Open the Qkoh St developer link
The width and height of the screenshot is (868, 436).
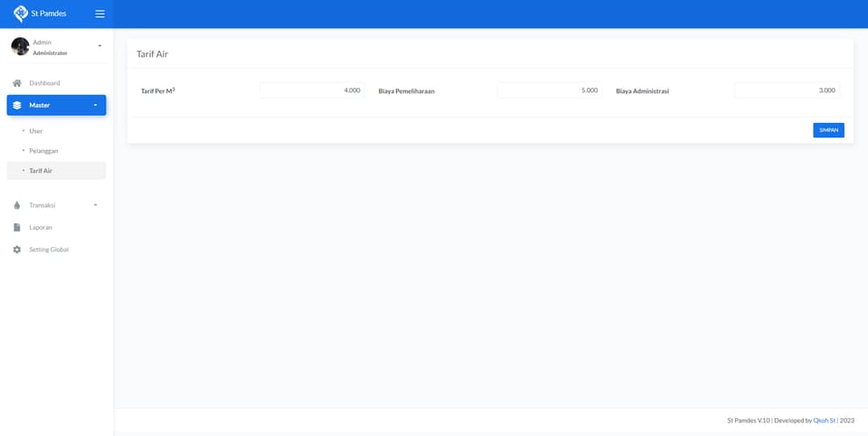pyautogui.click(x=825, y=421)
